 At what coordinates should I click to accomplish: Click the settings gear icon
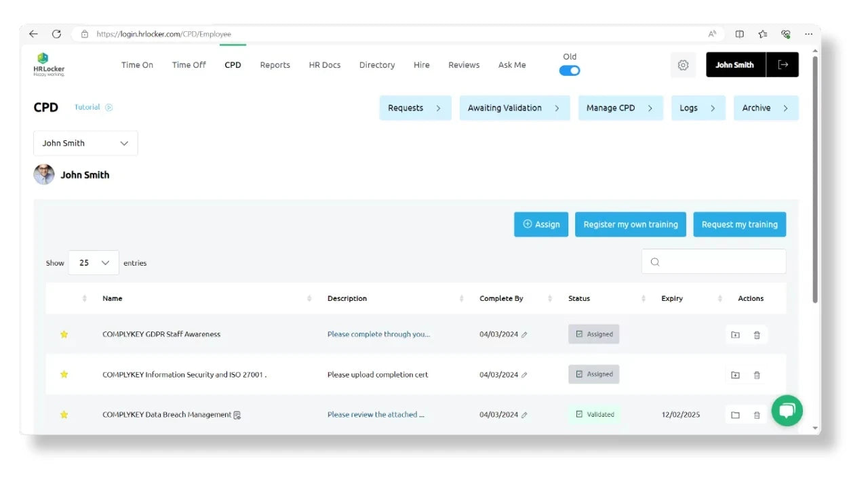(683, 65)
